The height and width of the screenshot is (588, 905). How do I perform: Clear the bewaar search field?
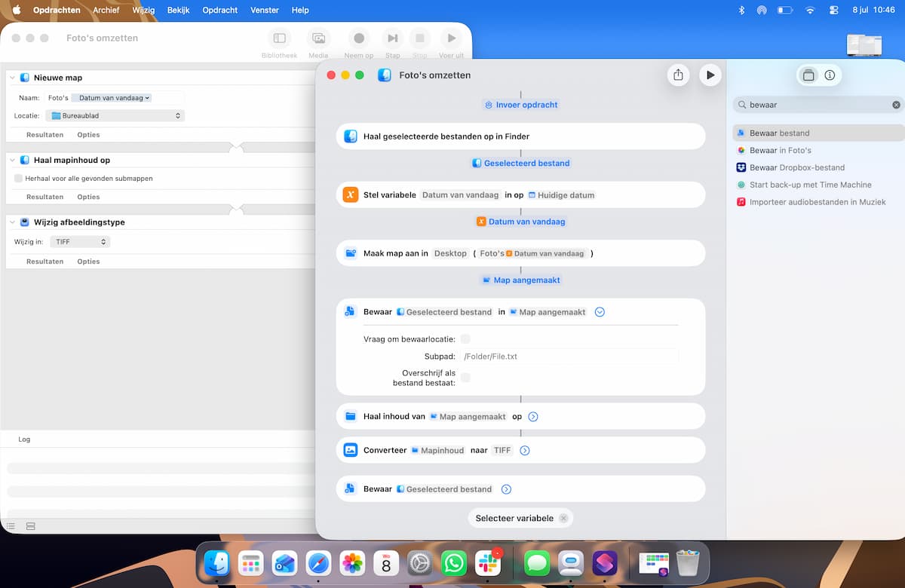click(896, 105)
